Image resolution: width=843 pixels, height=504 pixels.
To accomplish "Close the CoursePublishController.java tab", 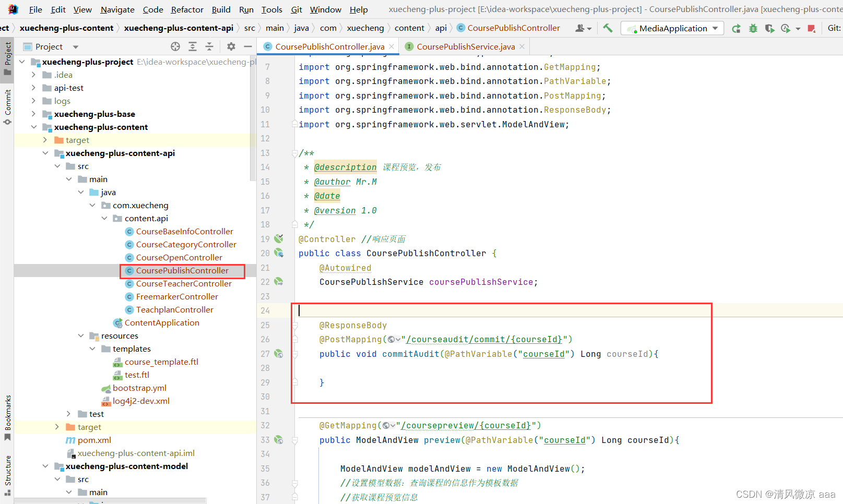I will [x=391, y=46].
